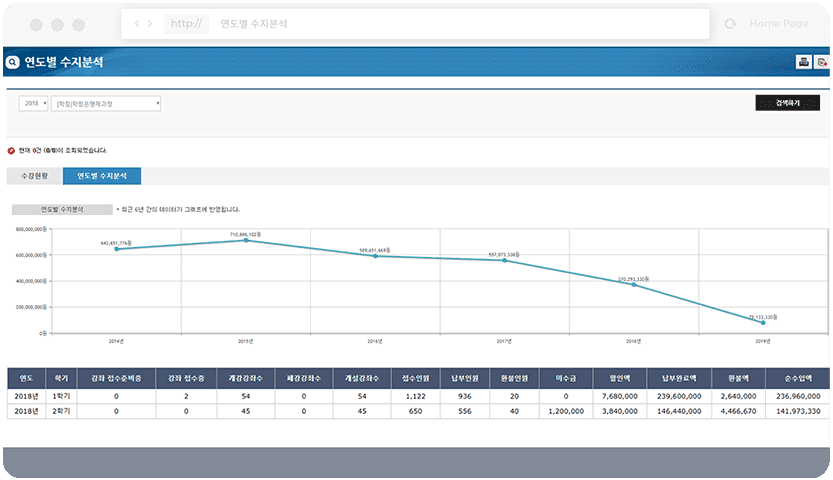Click the 학기 column header
This screenshot has width=833, height=480.
pyautogui.click(x=62, y=379)
